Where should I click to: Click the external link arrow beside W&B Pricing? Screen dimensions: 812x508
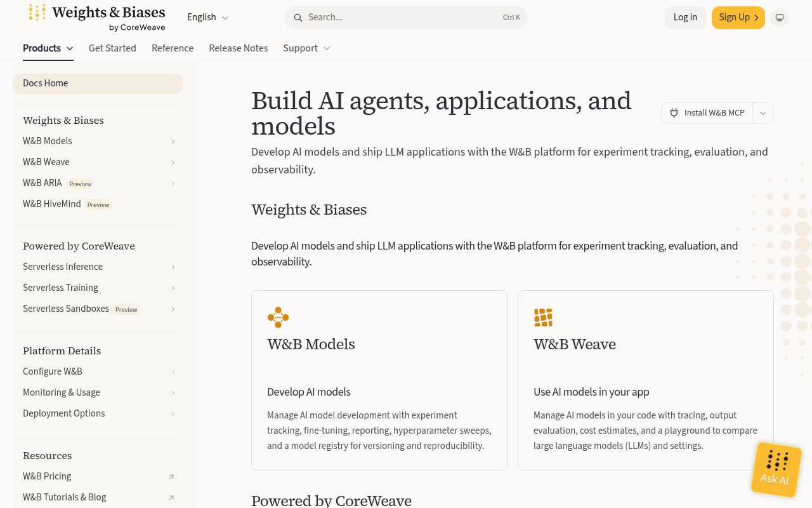[x=171, y=477]
